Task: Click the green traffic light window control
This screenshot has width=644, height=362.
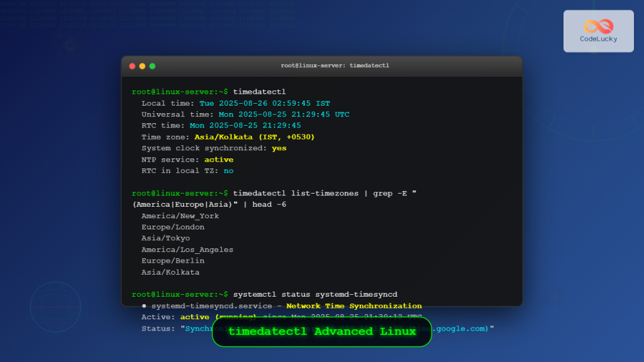Action: coord(151,65)
